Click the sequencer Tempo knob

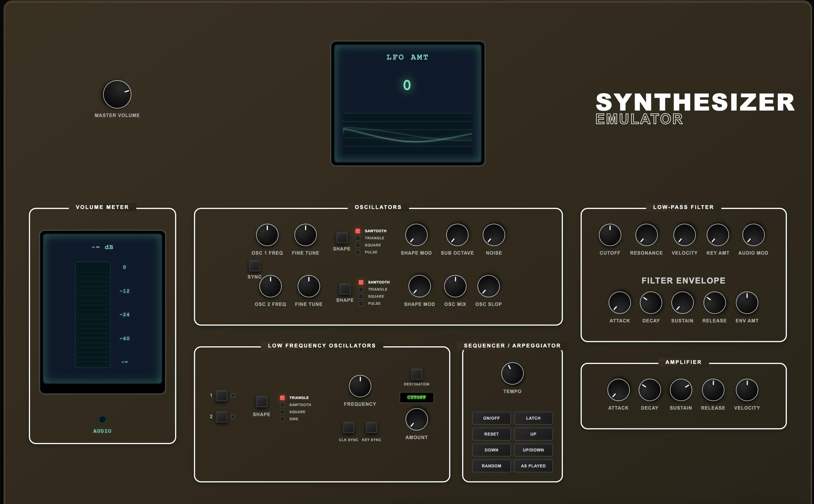tap(512, 373)
